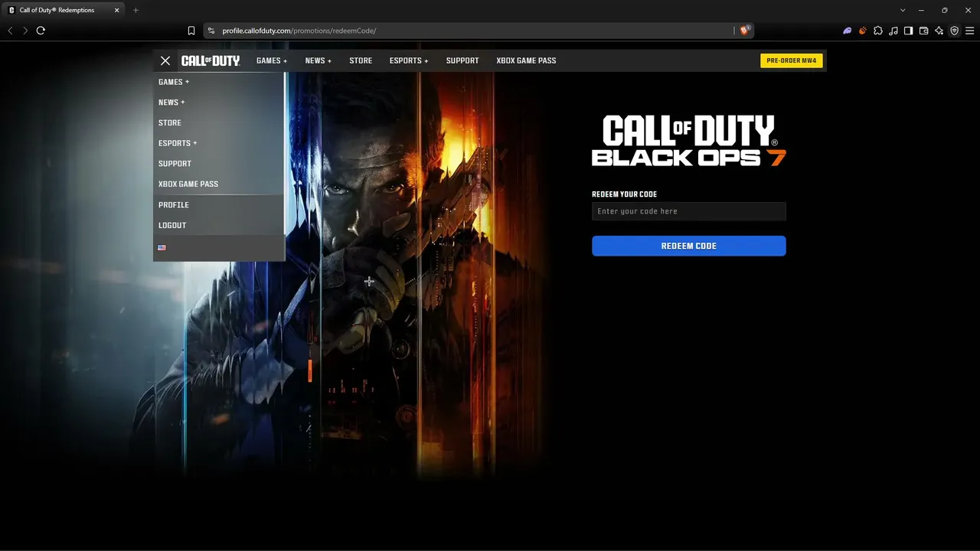Viewport: 980px width, 551px height.
Task: Expand NEWS in the top navigation bar
Action: coord(318,60)
